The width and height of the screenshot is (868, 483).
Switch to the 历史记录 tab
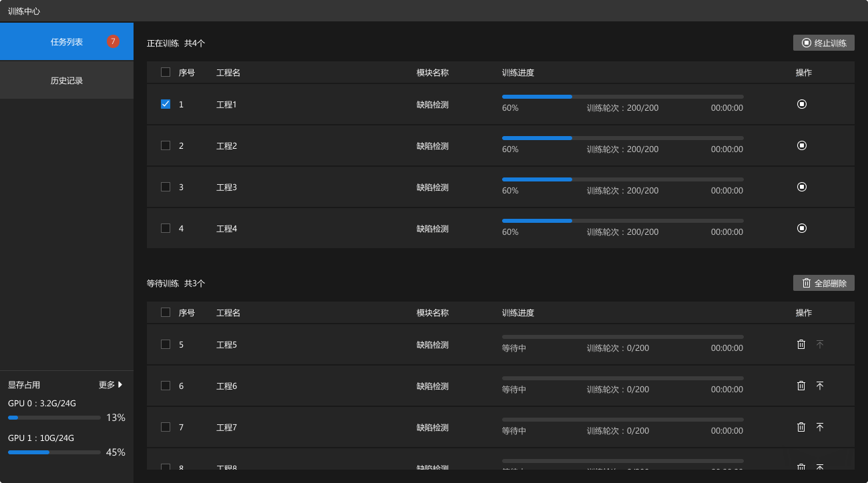point(67,80)
